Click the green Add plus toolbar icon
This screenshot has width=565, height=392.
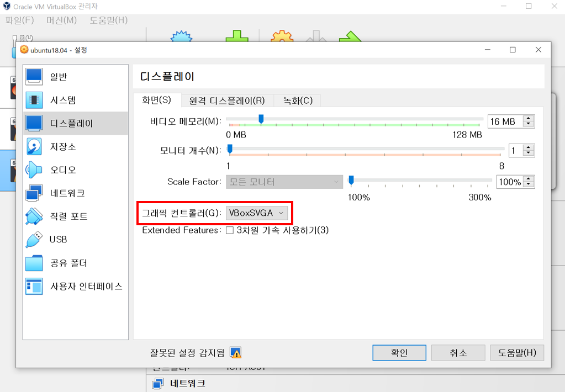pyautogui.click(x=237, y=36)
